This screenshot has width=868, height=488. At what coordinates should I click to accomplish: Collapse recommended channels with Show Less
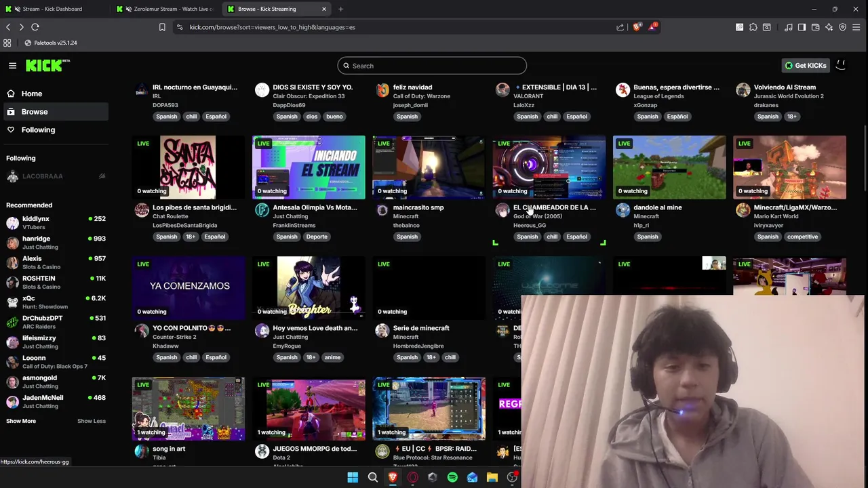click(92, 421)
